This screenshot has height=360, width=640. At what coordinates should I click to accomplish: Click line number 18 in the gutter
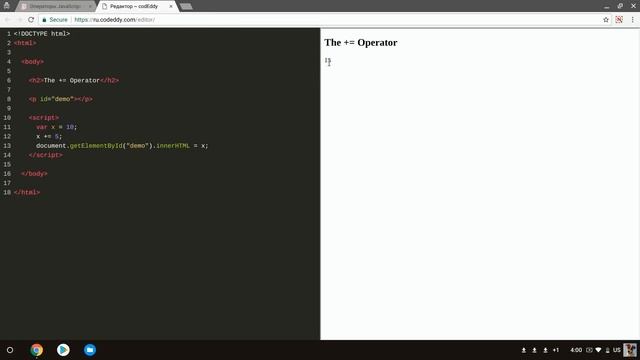tap(7, 192)
